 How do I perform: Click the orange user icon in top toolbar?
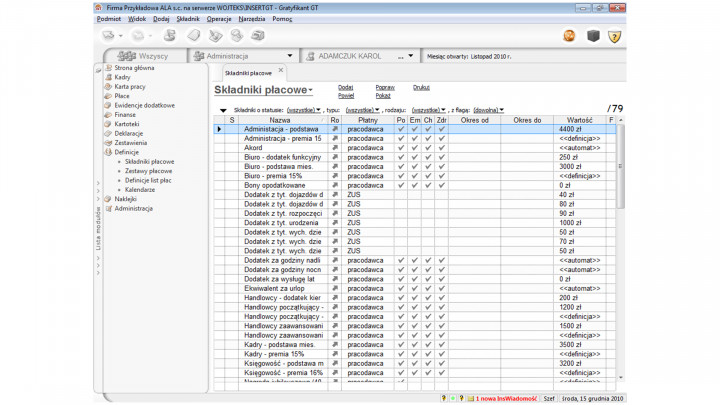pos(569,36)
